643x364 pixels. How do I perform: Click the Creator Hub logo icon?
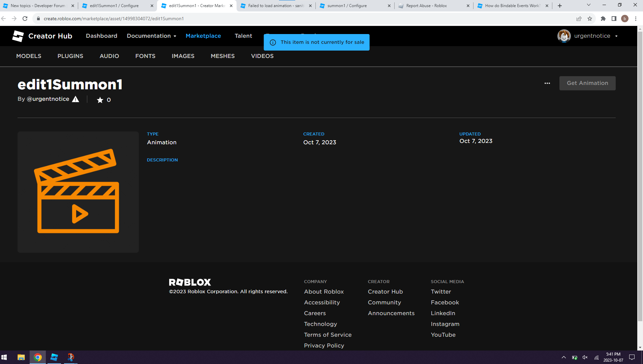coord(18,36)
